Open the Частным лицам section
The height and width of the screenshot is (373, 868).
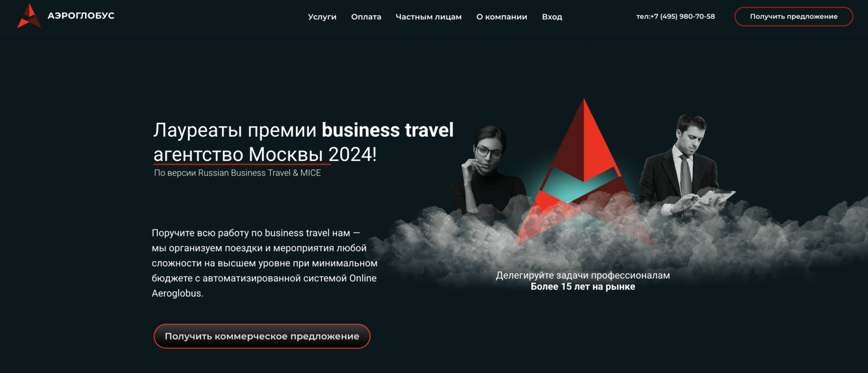(x=429, y=17)
